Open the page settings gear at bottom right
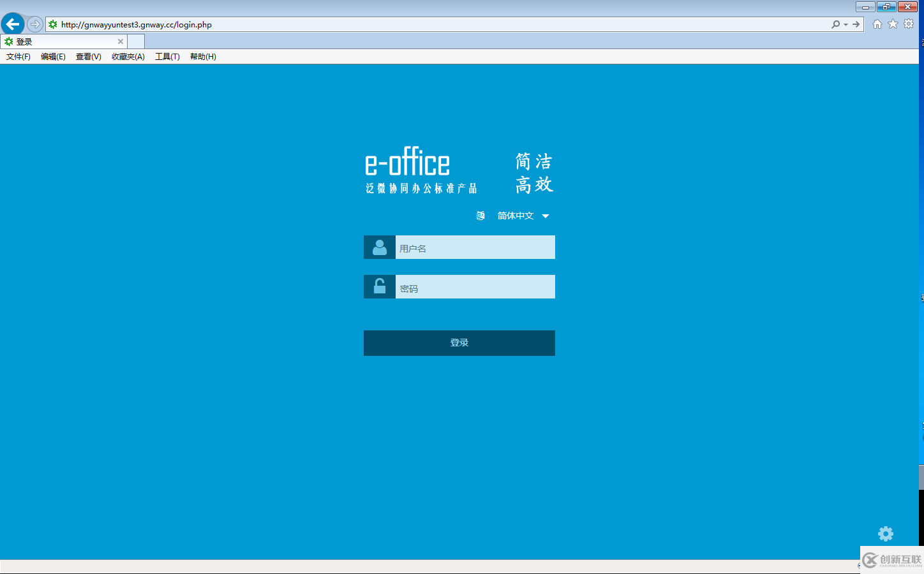This screenshot has width=924, height=574. click(886, 534)
